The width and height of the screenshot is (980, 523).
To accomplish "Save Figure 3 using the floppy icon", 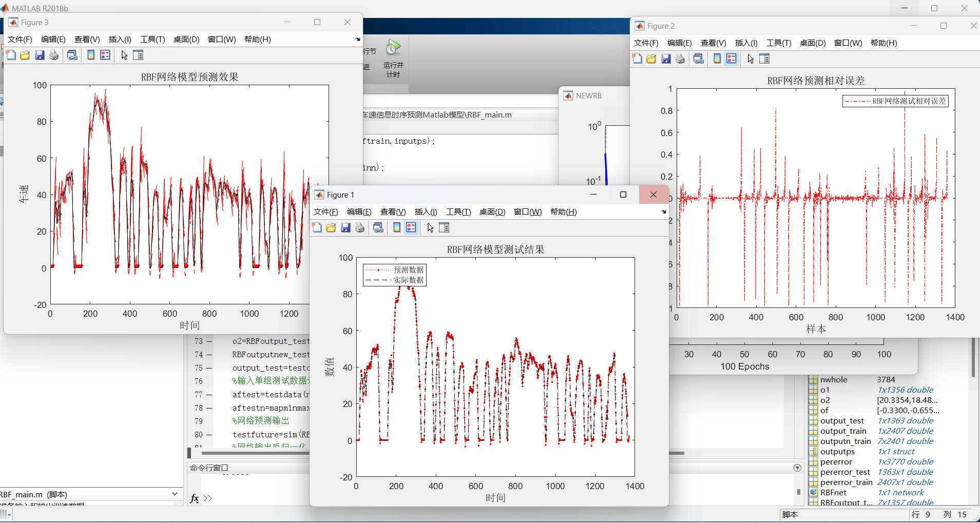I will pyautogui.click(x=40, y=55).
